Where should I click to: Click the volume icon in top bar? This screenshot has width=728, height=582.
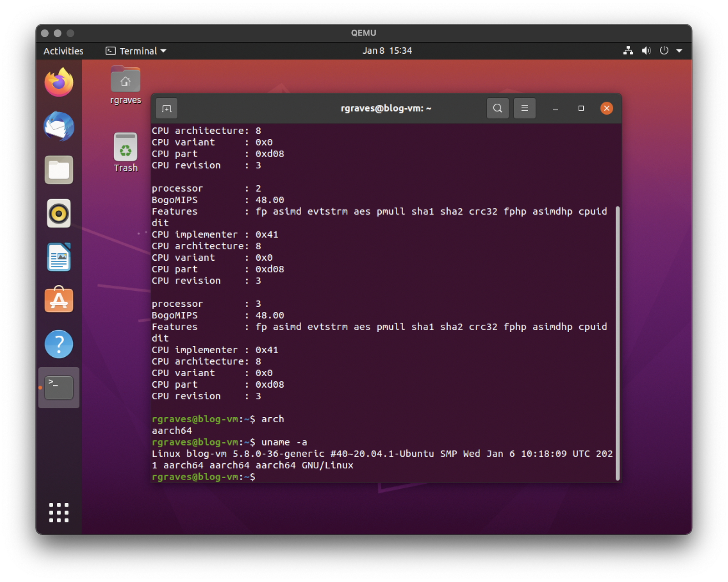(646, 51)
